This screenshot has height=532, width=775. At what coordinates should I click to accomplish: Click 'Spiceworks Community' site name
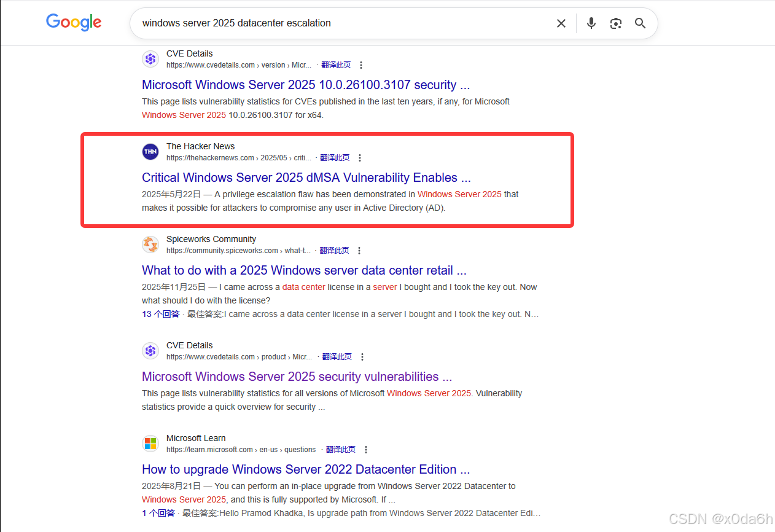tap(211, 239)
